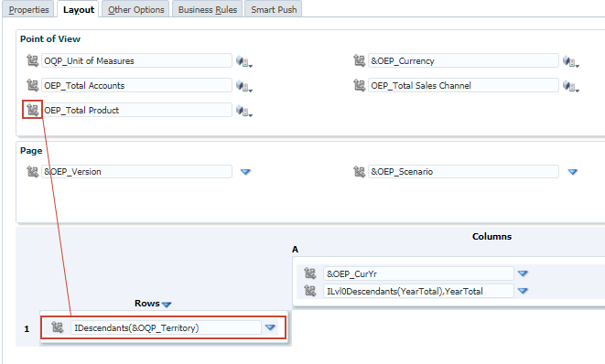Select the Layout tab
The width and height of the screenshot is (605, 364).
(79, 10)
